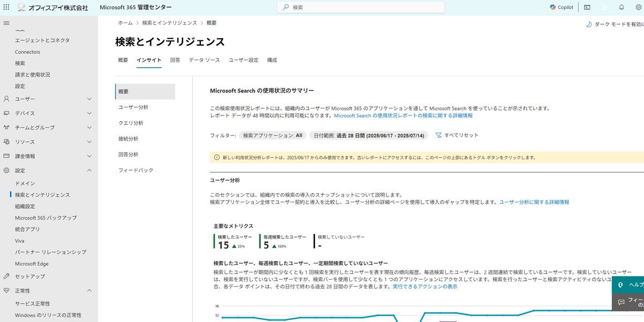Open 請求と使用状況 in sidebar
Image resolution: width=644 pixels, height=322 pixels.
pos(32,75)
